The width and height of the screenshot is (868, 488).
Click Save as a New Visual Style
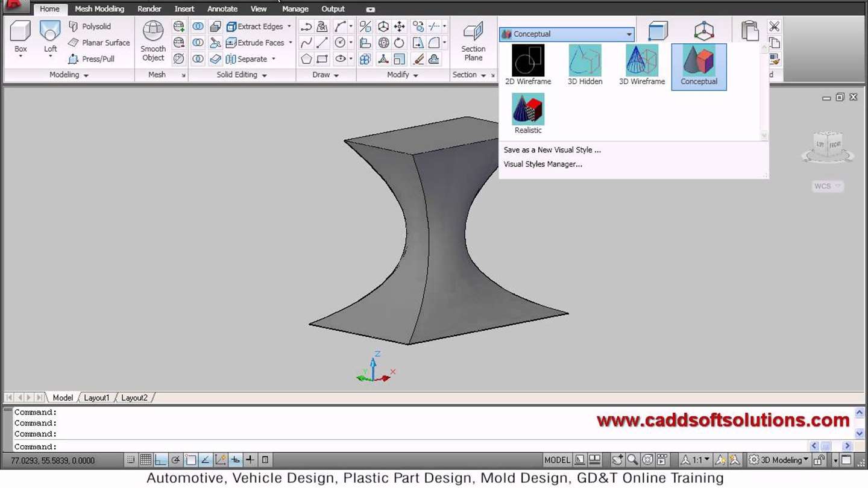pos(552,150)
